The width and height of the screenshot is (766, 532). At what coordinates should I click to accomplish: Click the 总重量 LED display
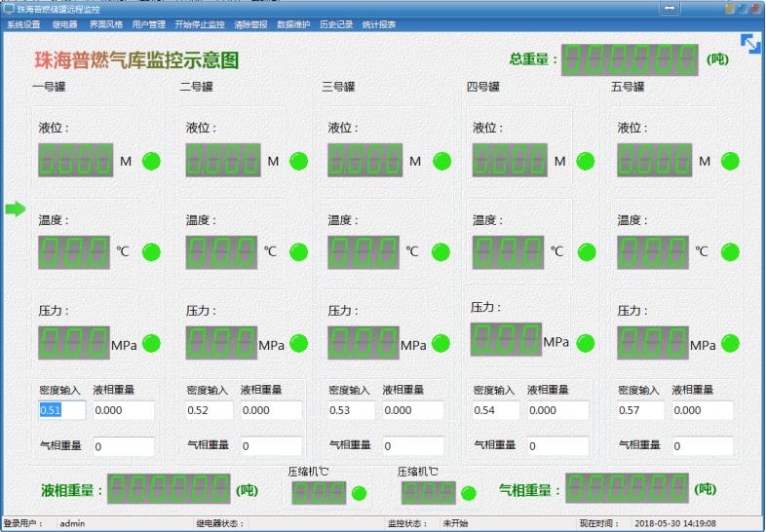630,59
